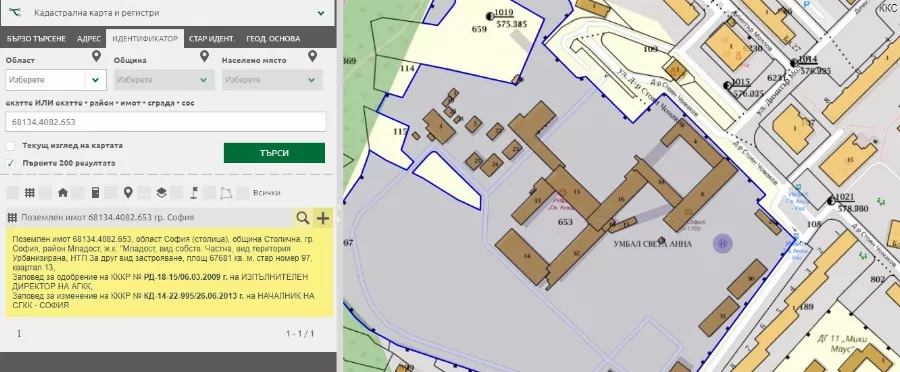Screen dimensions: 900x372
Task: Click the building house filter icon
Action: (x=63, y=193)
